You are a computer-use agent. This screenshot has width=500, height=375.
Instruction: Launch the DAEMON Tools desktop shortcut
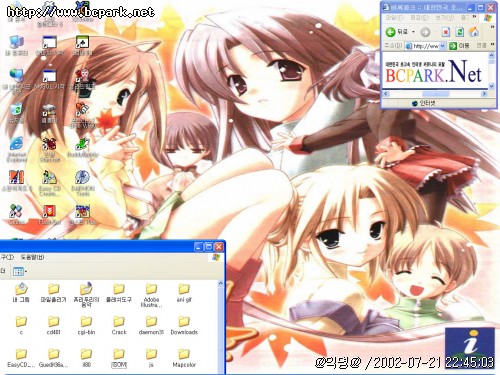[x=82, y=183]
